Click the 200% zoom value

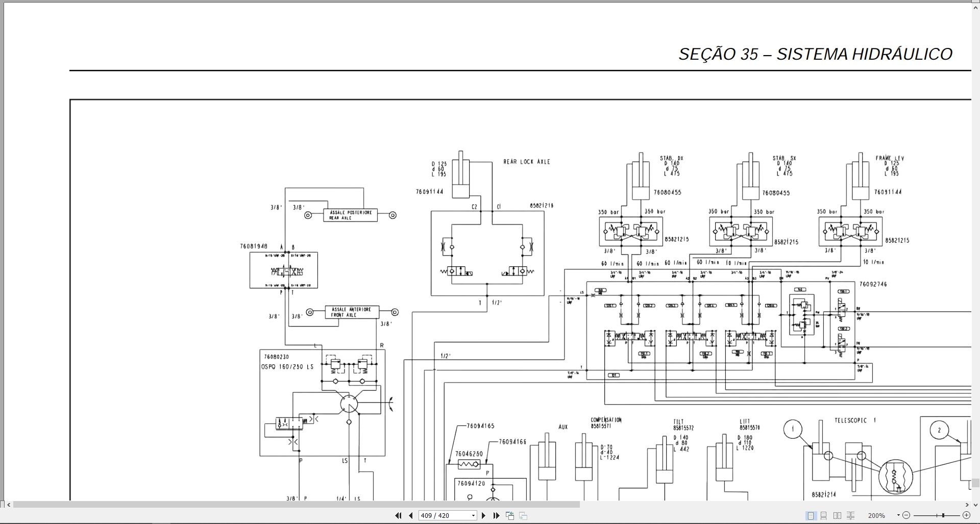point(877,515)
